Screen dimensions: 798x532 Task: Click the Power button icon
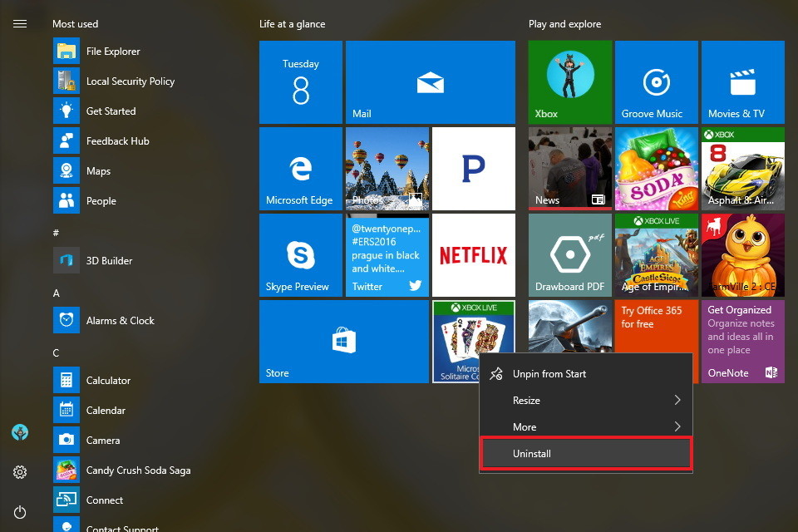20,512
